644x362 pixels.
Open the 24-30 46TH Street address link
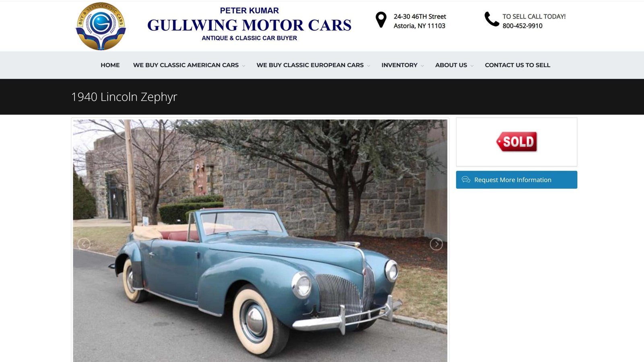pos(420,17)
